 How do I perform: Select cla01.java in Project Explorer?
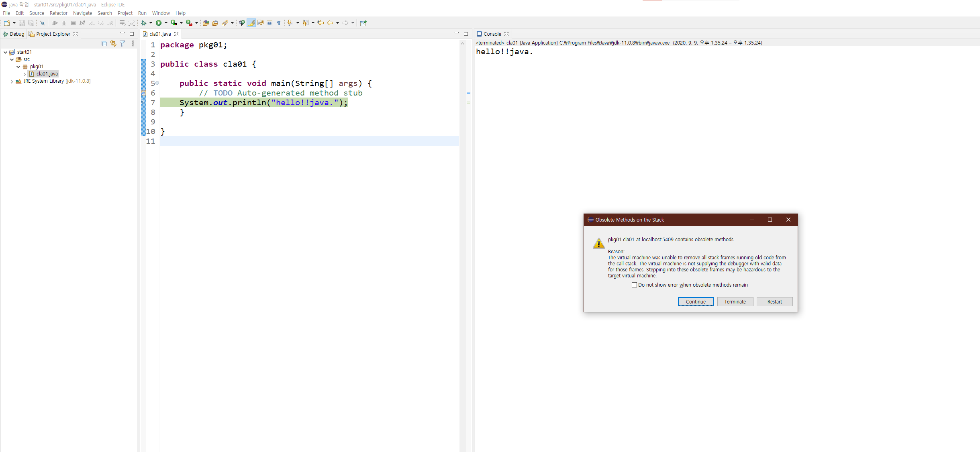pyautogui.click(x=47, y=74)
